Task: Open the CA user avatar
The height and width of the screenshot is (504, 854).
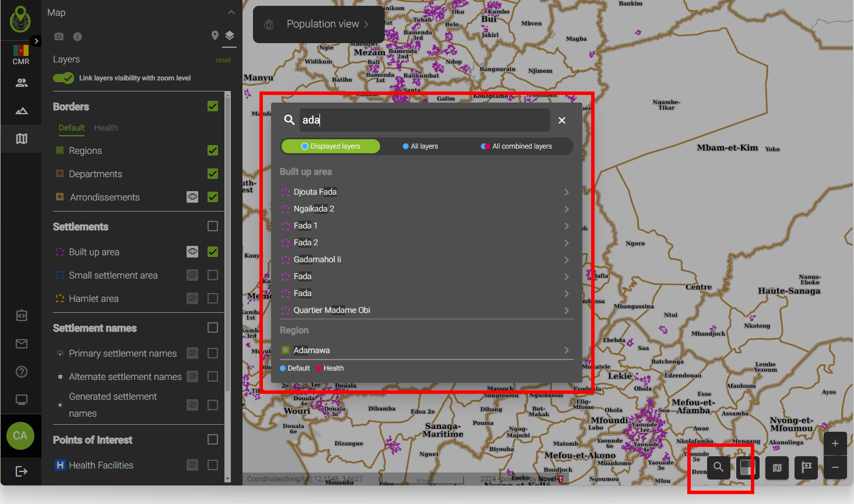Action: (x=20, y=436)
